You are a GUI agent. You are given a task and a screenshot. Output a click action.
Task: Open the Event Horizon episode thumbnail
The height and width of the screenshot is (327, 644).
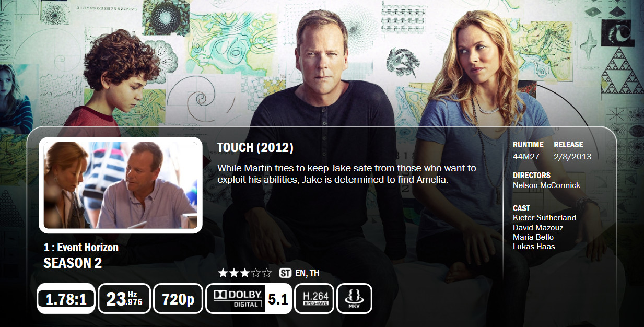[x=121, y=185]
